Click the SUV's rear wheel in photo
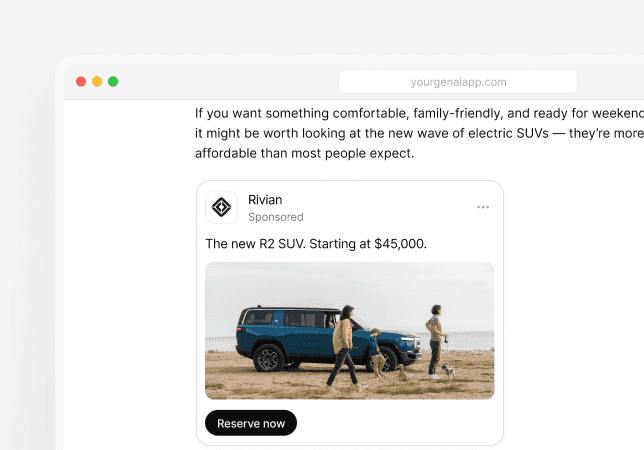 [x=269, y=358]
